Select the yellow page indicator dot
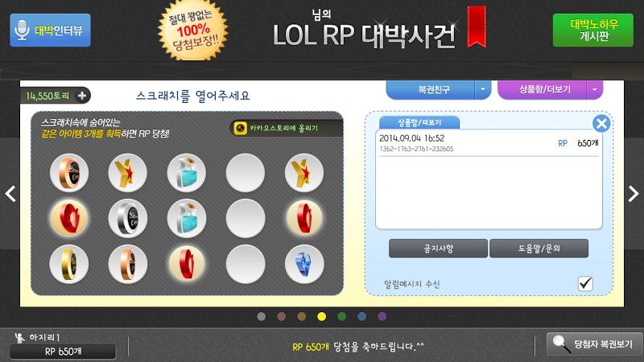The image size is (644, 362). click(321, 316)
